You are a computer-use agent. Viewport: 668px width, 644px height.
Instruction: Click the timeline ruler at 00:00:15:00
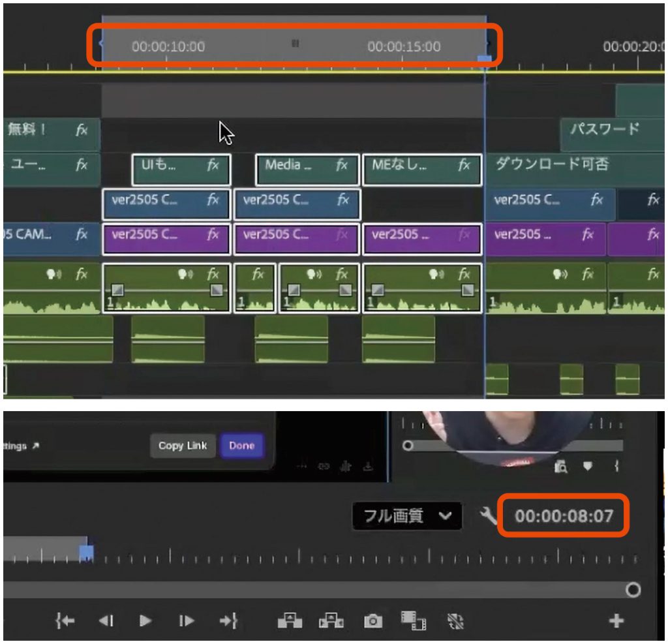tap(403, 47)
